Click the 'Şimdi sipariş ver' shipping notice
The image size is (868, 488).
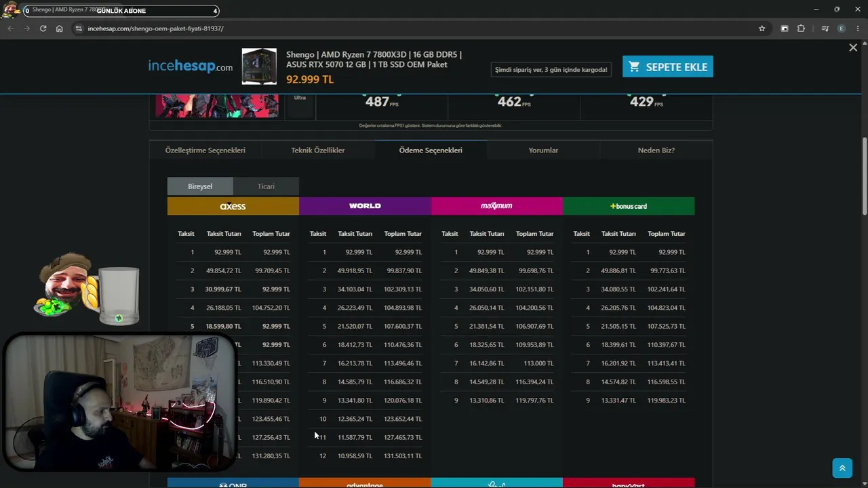tap(551, 69)
